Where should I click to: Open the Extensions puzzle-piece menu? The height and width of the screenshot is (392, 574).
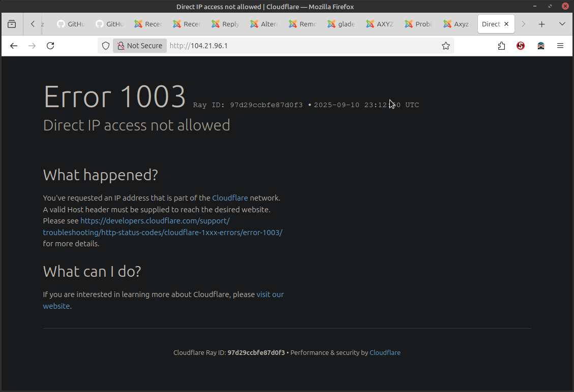pos(501,46)
